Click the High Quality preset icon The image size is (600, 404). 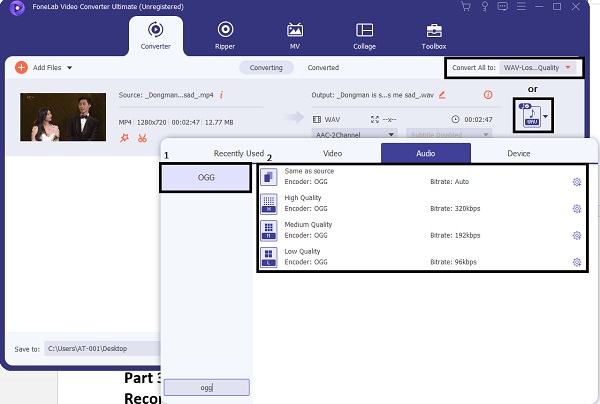(269, 204)
